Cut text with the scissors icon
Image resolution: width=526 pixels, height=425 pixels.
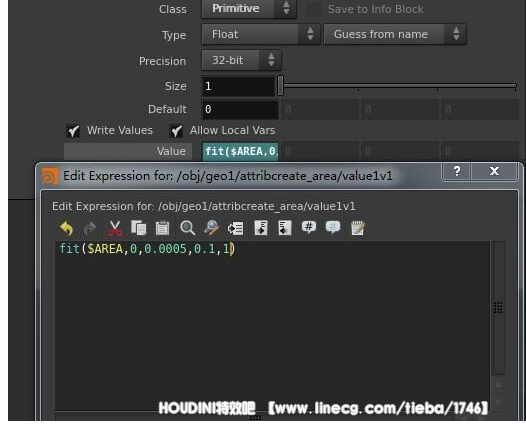pyautogui.click(x=114, y=228)
